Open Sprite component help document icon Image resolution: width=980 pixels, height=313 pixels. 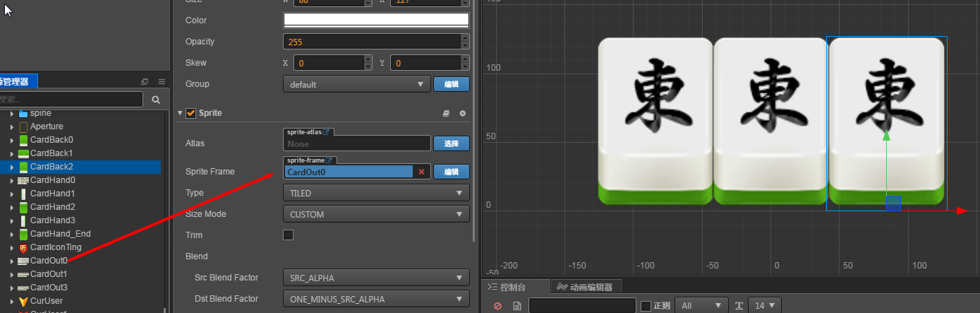[x=446, y=113]
